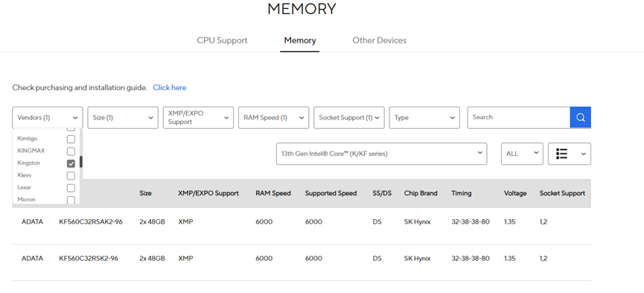Select the Kimtigo vendor checkbox

pos(71,139)
